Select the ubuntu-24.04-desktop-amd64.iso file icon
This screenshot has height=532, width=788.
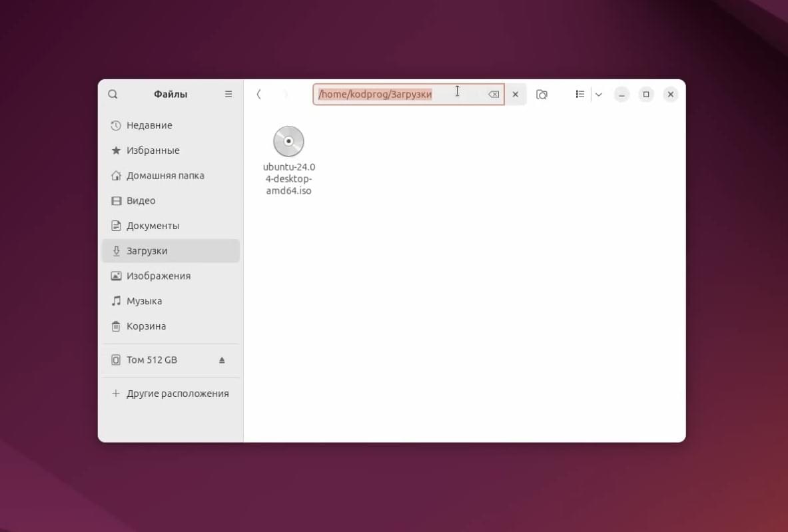(x=288, y=141)
